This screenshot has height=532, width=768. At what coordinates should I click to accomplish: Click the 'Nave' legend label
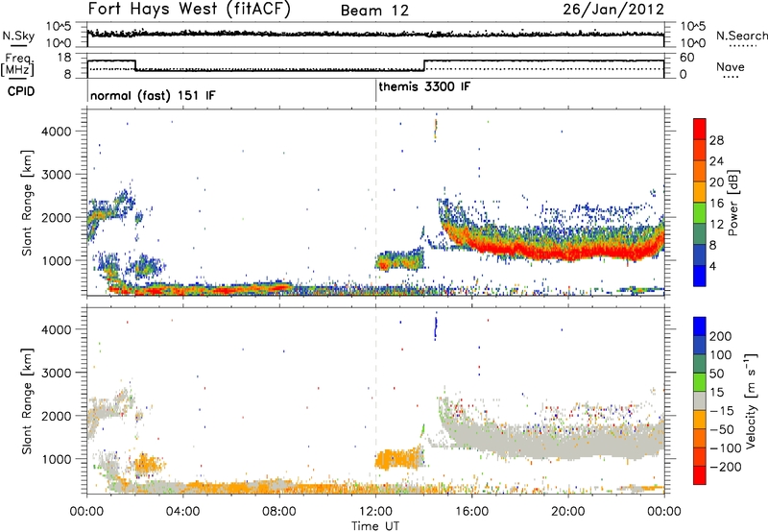tap(731, 67)
